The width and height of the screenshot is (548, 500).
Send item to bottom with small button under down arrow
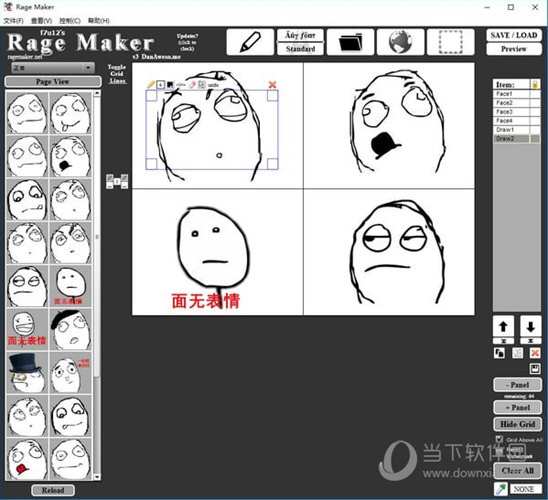pos(531,341)
